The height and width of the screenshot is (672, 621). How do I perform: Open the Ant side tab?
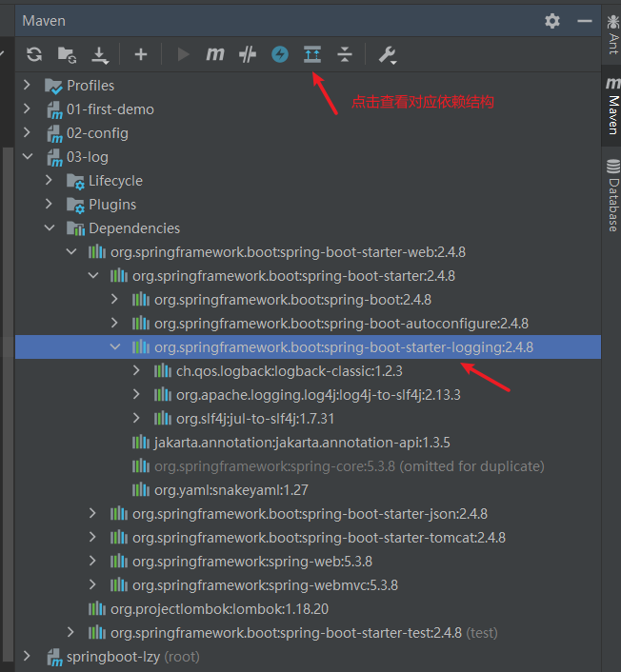tap(613, 34)
